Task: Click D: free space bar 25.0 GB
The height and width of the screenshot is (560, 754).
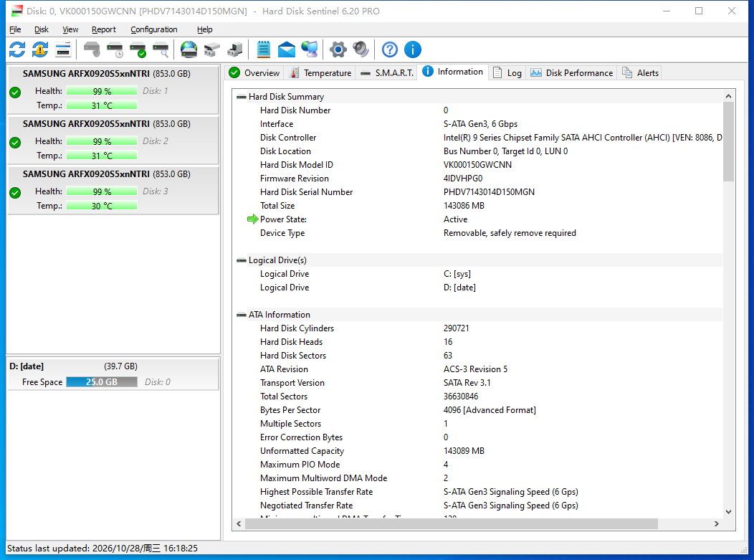Action: 102,382
